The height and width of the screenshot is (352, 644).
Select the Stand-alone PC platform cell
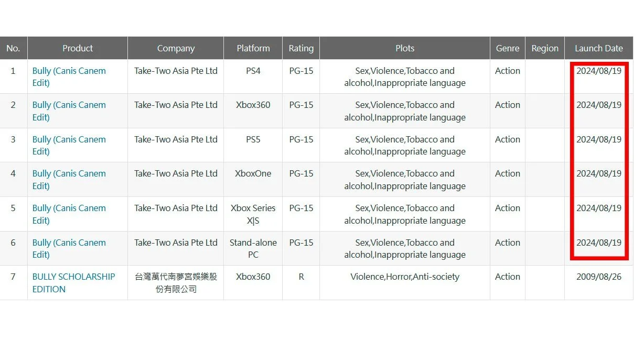[253, 248]
